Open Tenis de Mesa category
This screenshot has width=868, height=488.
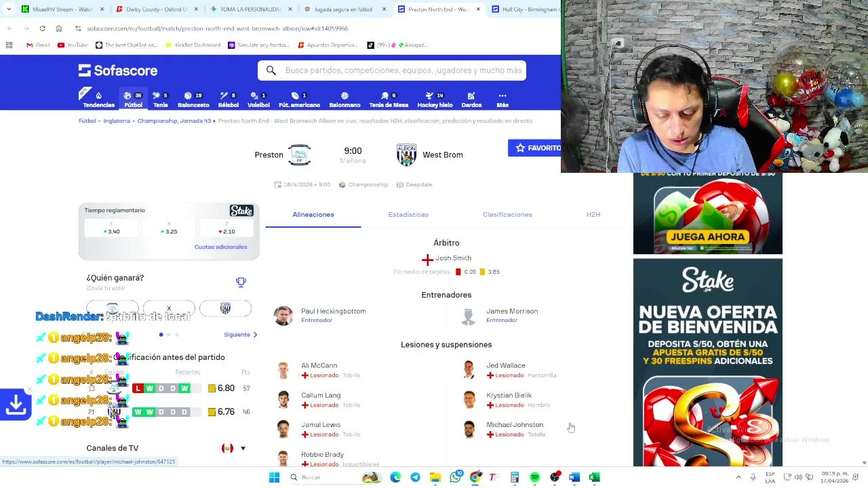click(389, 100)
